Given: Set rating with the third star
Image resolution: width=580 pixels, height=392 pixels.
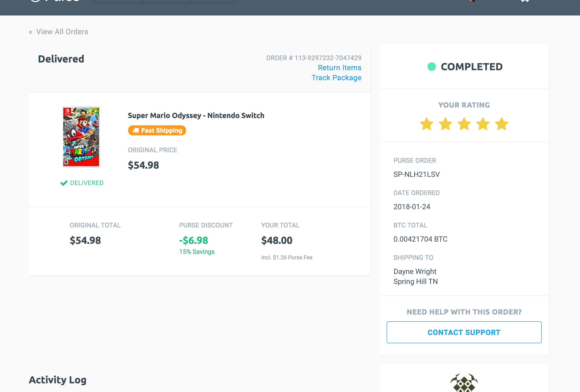Looking at the screenshot, I should tap(464, 124).
